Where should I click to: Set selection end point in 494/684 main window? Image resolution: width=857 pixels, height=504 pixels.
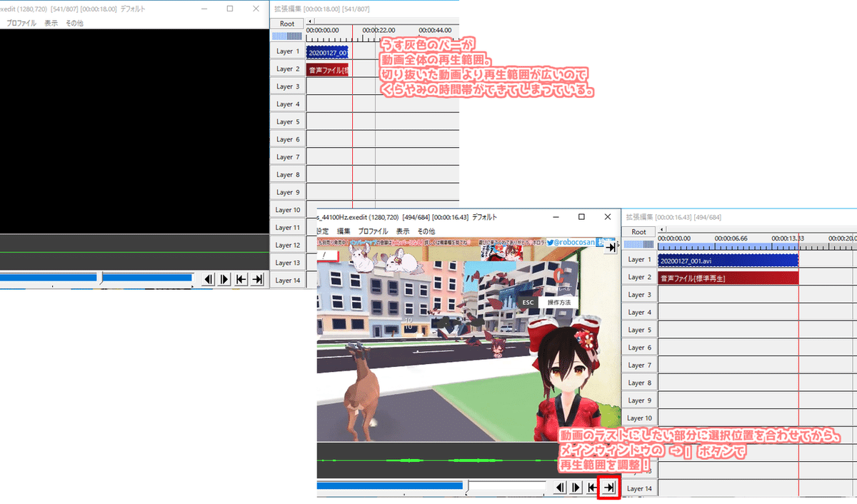pyautogui.click(x=609, y=487)
